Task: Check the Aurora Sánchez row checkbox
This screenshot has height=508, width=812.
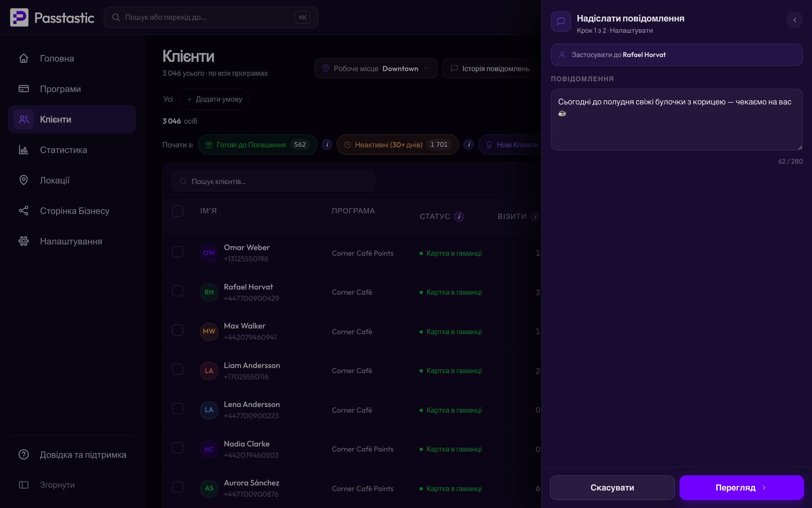Action: [x=178, y=487]
